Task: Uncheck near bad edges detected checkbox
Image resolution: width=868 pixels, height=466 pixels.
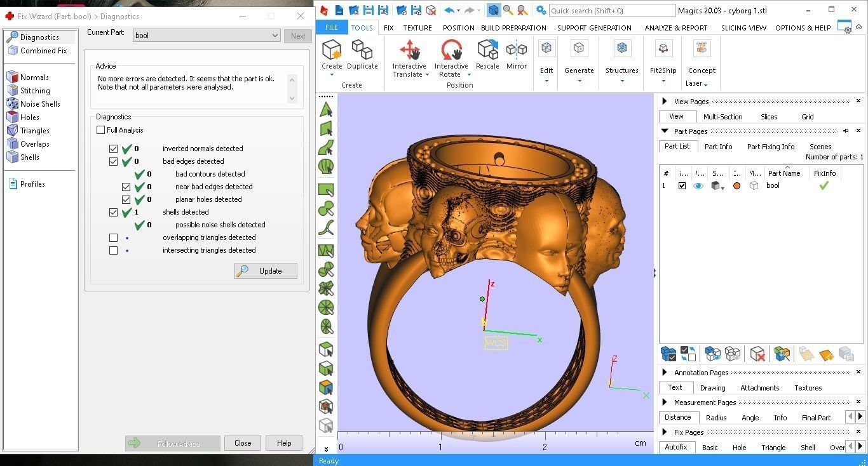Action: tap(126, 187)
